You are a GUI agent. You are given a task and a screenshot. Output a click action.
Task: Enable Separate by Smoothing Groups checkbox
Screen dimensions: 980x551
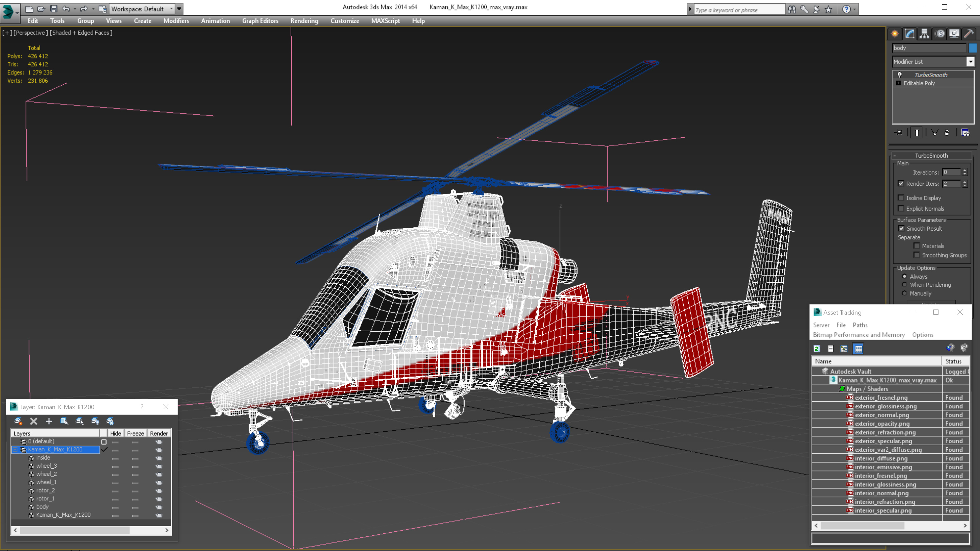pyautogui.click(x=917, y=255)
